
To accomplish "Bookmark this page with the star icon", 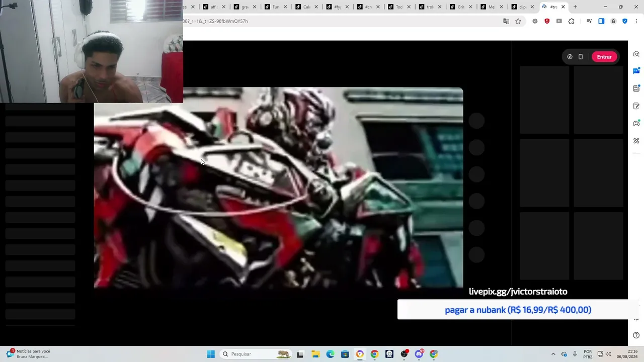I will coord(518,21).
